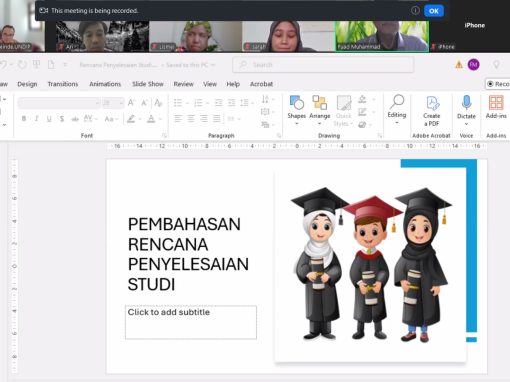Viewport: 510px width, 382px height.
Task: Click the Record button
Action: 498,84
